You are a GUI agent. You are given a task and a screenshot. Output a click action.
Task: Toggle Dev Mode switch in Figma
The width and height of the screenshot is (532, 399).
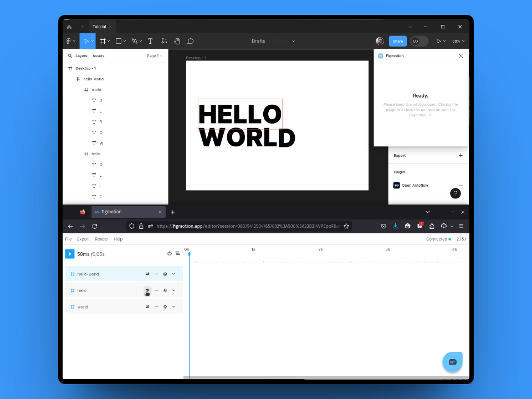[x=419, y=41]
